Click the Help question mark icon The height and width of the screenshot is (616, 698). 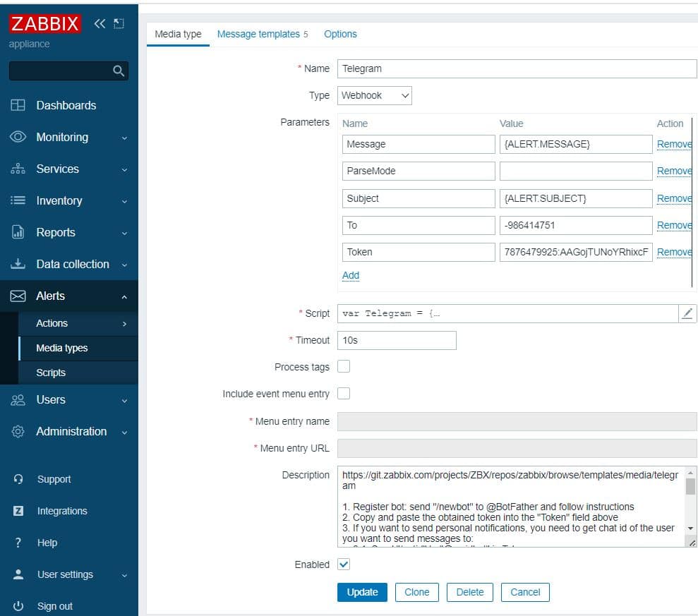click(18, 543)
